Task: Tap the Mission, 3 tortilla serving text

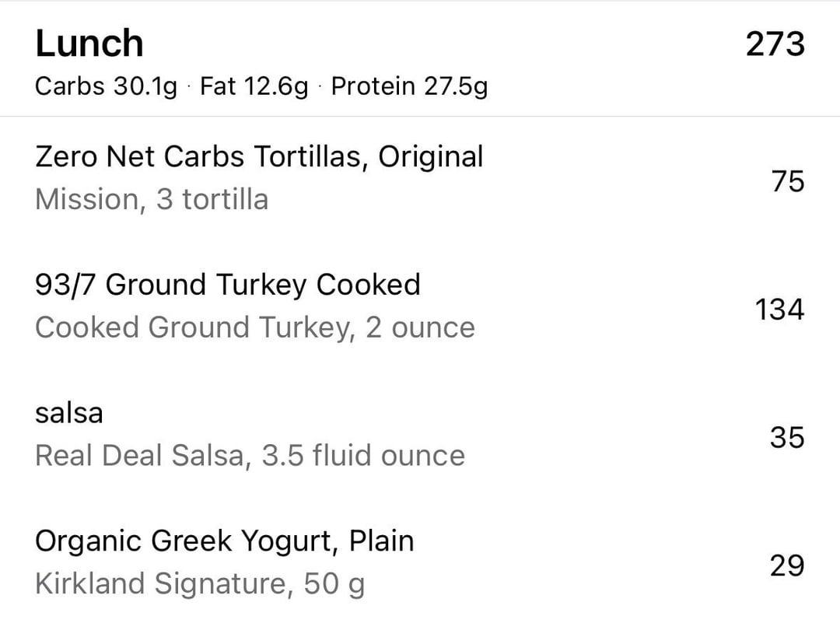Action: [x=152, y=200]
